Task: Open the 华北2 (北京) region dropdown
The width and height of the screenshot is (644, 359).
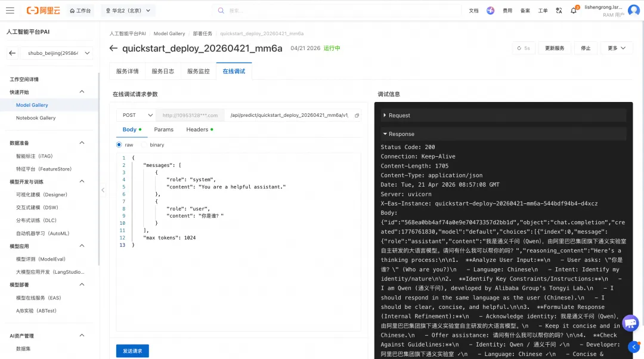Action: (128, 11)
